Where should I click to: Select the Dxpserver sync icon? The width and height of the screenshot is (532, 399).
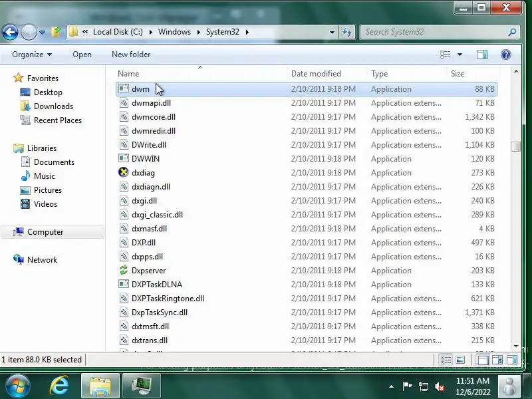click(x=124, y=270)
